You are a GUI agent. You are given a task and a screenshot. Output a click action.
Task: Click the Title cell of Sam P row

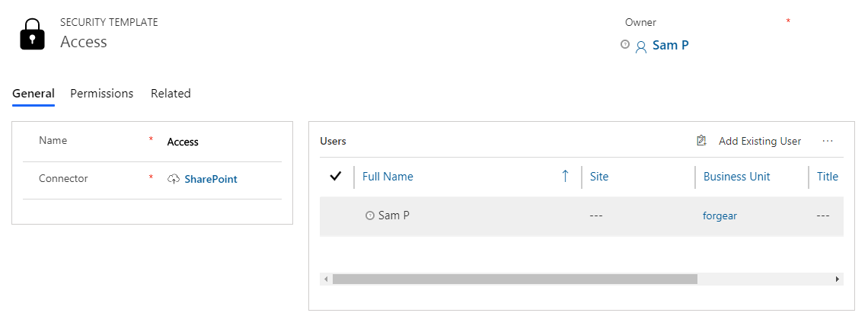(823, 215)
